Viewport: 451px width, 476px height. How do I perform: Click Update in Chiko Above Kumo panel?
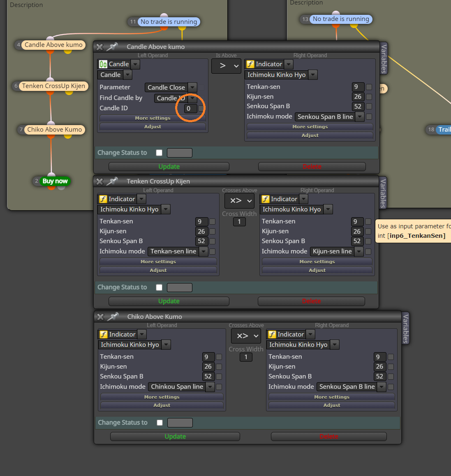click(175, 437)
